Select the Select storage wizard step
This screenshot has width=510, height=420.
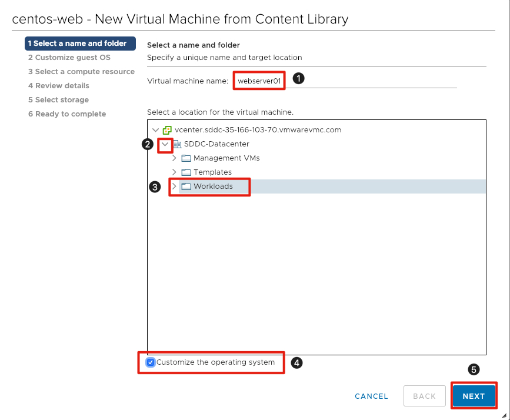tap(58, 99)
